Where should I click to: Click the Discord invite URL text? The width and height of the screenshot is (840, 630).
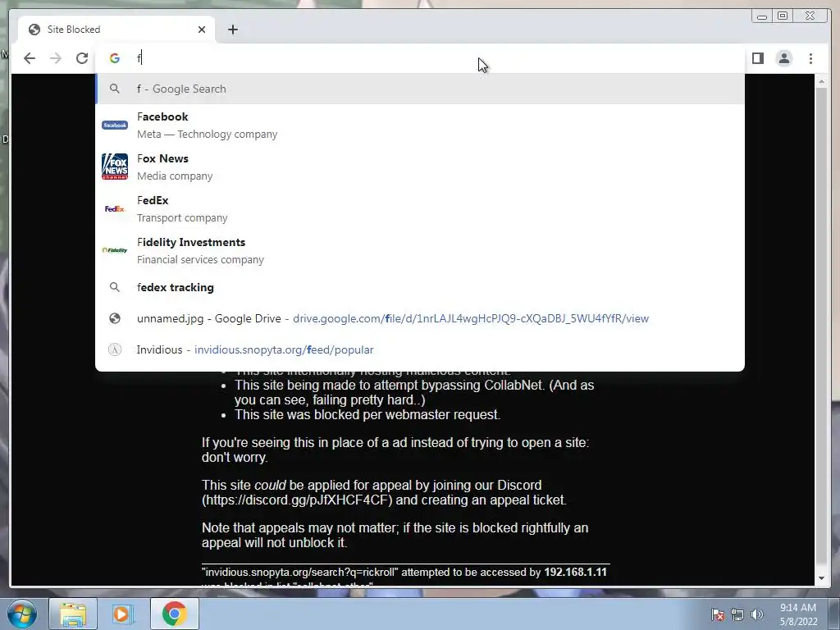coord(297,500)
